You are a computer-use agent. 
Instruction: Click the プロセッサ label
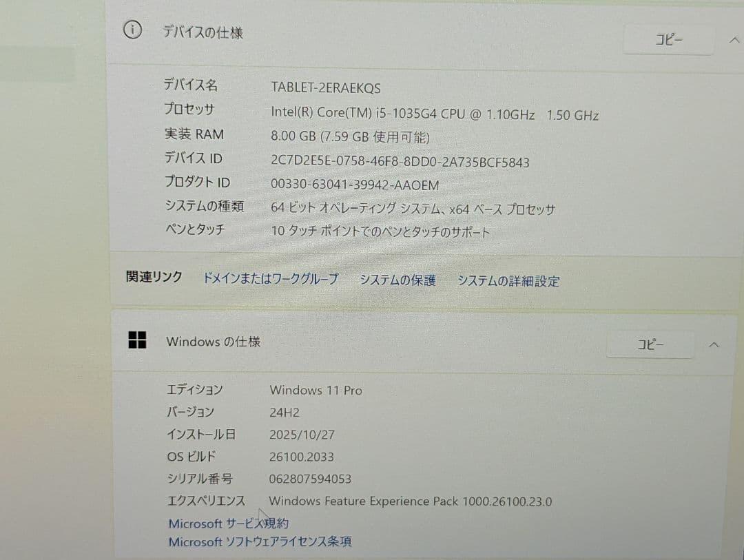[189, 109]
